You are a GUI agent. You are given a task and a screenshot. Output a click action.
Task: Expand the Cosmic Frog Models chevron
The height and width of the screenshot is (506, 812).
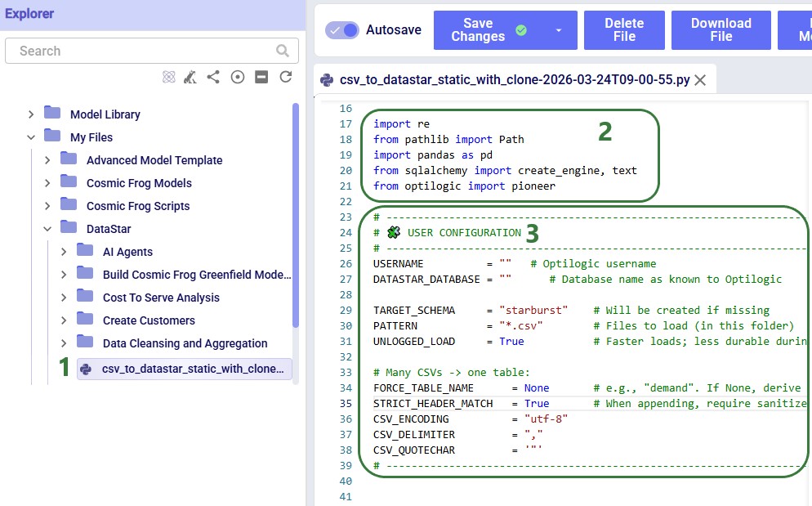click(x=47, y=183)
